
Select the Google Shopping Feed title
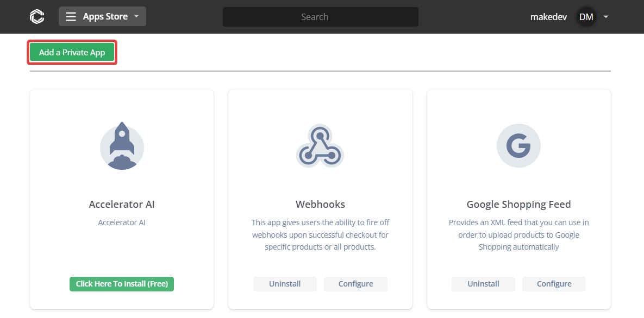(518, 205)
